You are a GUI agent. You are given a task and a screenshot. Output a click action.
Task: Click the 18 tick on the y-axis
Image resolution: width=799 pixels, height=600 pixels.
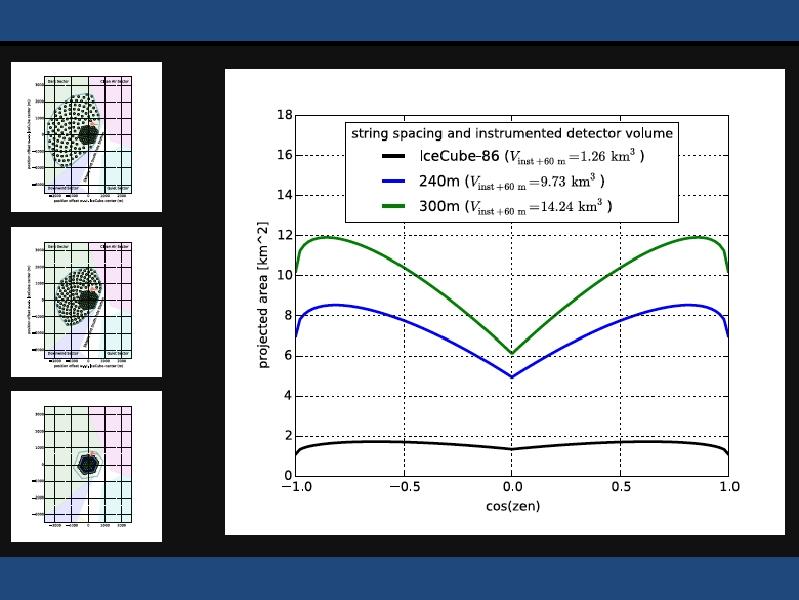(284, 115)
